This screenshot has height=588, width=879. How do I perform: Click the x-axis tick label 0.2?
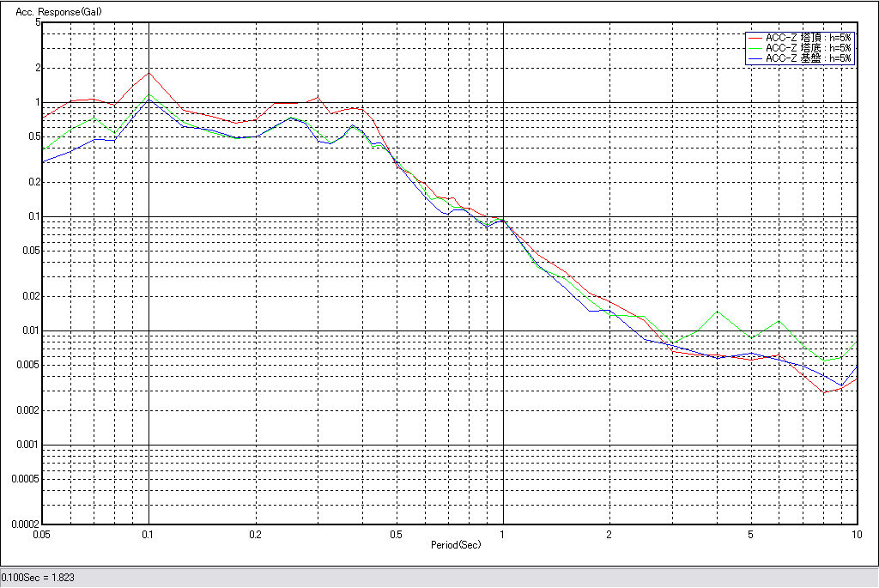(x=255, y=534)
